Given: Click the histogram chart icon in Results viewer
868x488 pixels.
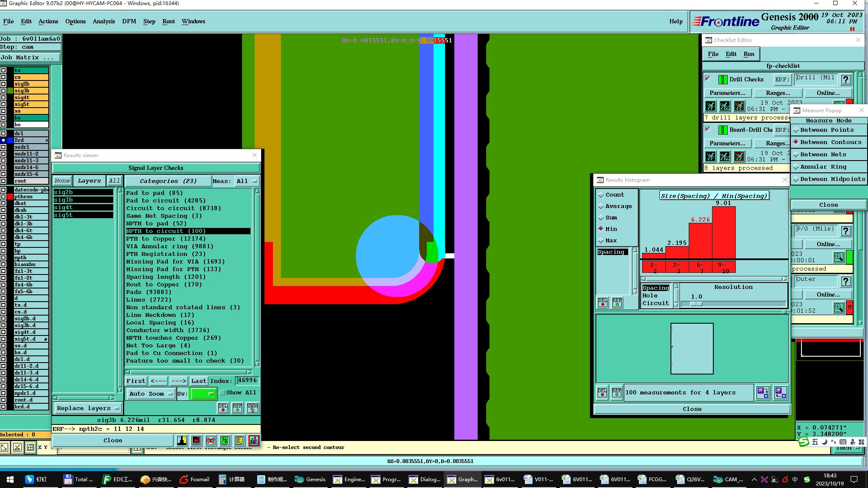Looking at the screenshot, I should click(x=253, y=441).
